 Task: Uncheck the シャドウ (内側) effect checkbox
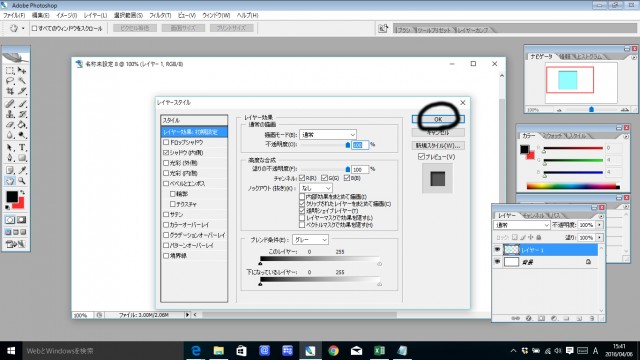pos(166,152)
